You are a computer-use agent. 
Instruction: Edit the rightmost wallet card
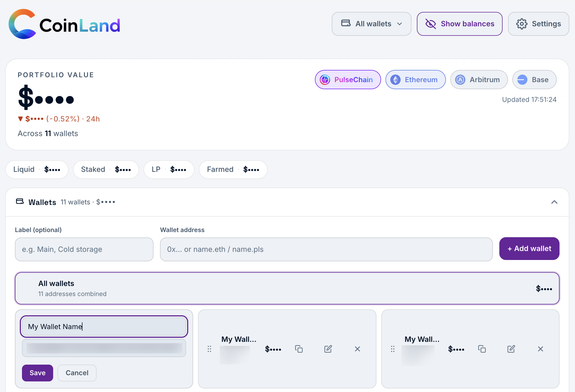click(x=511, y=349)
